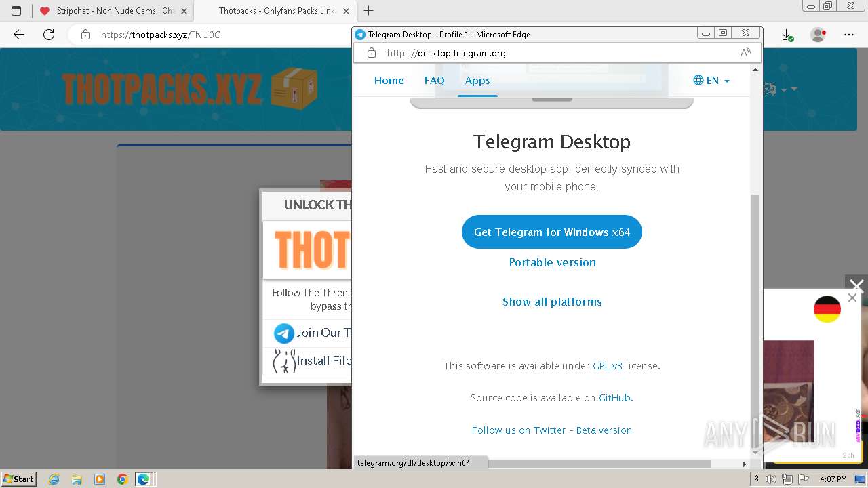The width and height of the screenshot is (868, 488).
Task: Launch Google Chrome from the taskbar
Action: [x=122, y=479]
